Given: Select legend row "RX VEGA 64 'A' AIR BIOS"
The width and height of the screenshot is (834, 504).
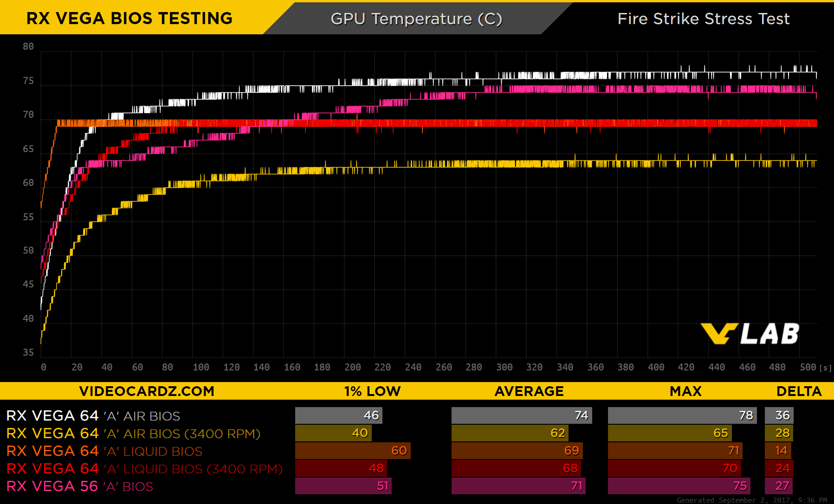Looking at the screenshot, I should 93,416.
